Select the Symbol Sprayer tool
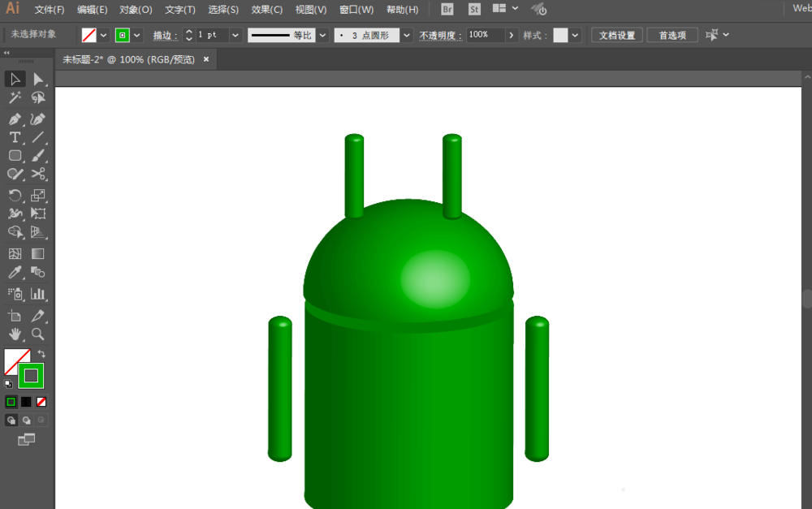 (15, 294)
